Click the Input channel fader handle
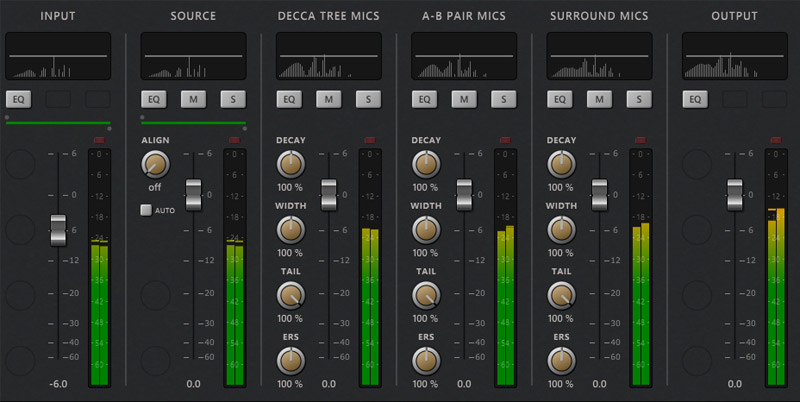Viewport: 800px width, 402px height. (58, 229)
